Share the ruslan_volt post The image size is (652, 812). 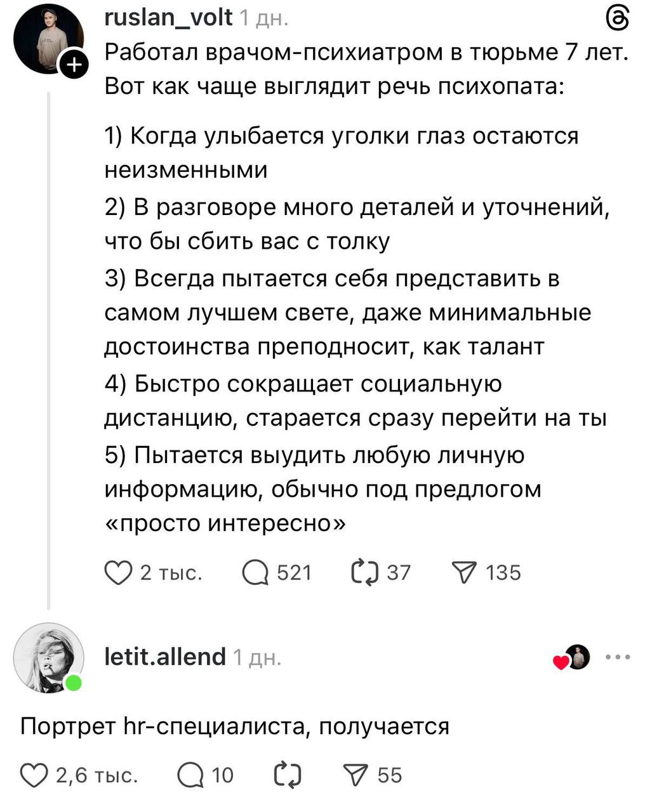465,573
